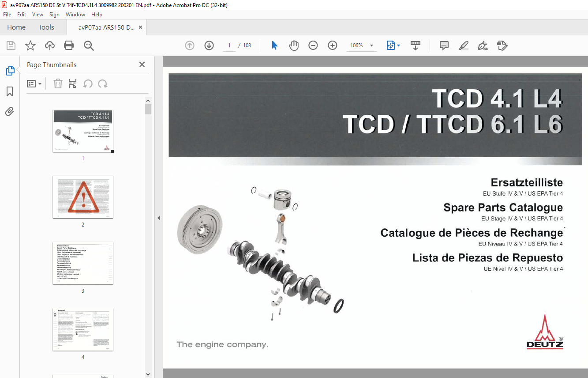Viewport: 588px width, 378px height.
Task: Switch to the Home tab
Action: pos(16,27)
